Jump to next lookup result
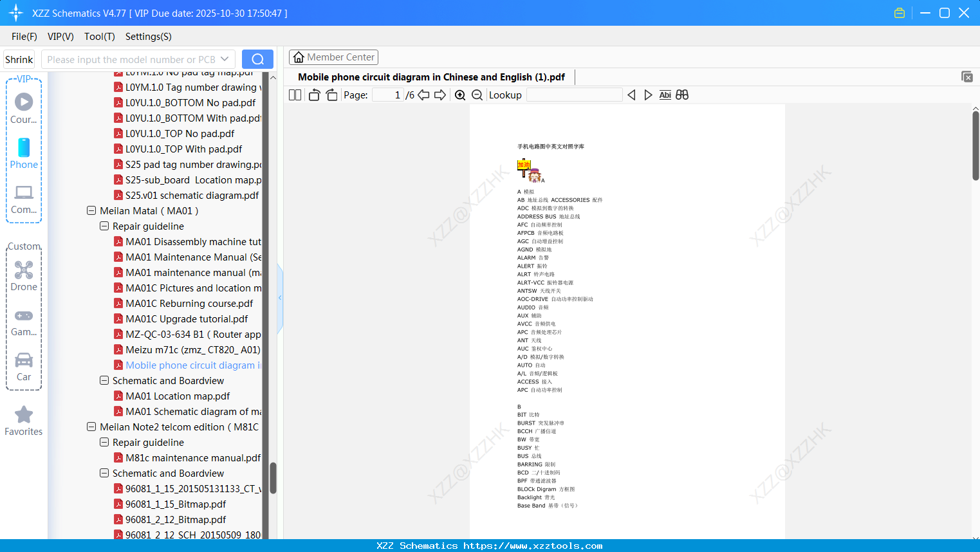 pos(648,95)
